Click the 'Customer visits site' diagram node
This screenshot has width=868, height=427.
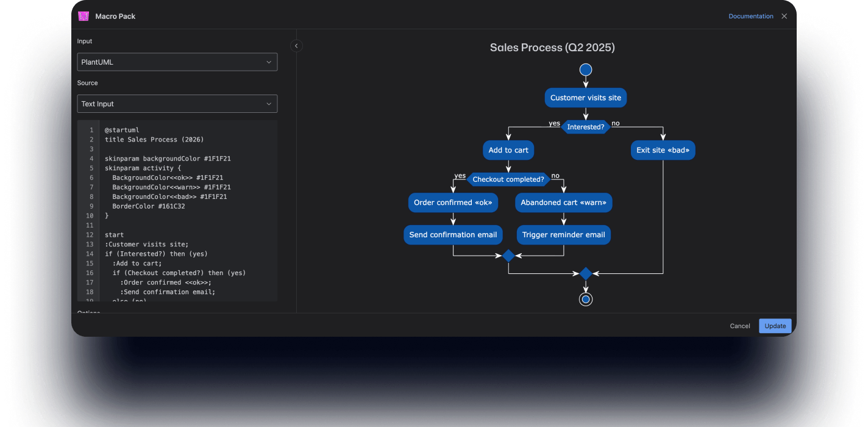tap(586, 98)
